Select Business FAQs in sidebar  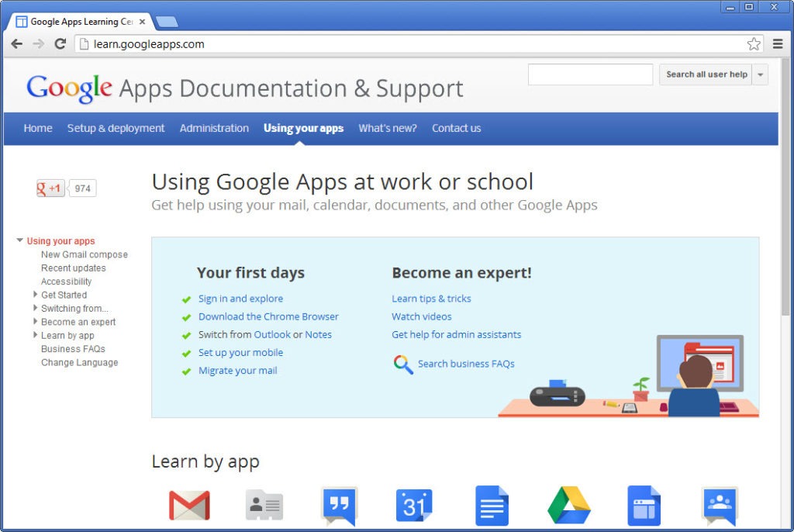73,348
